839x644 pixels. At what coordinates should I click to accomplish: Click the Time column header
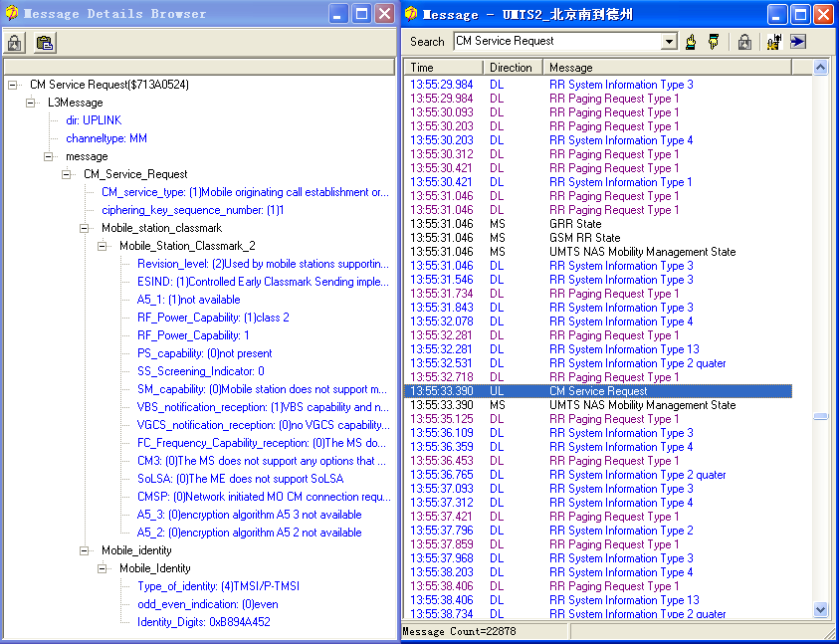(x=444, y=68)
